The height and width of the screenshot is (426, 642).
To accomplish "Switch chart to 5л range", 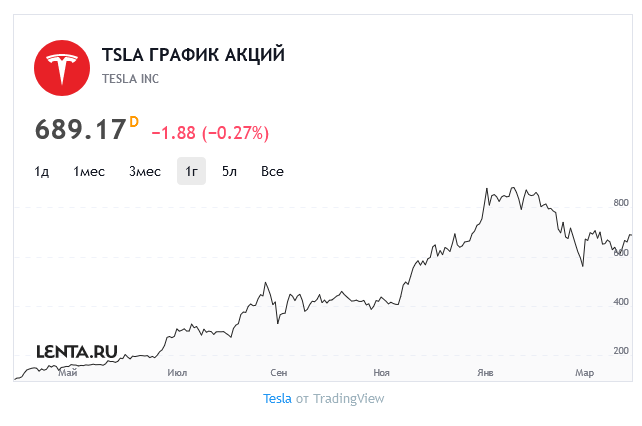I will pos(229,171).
